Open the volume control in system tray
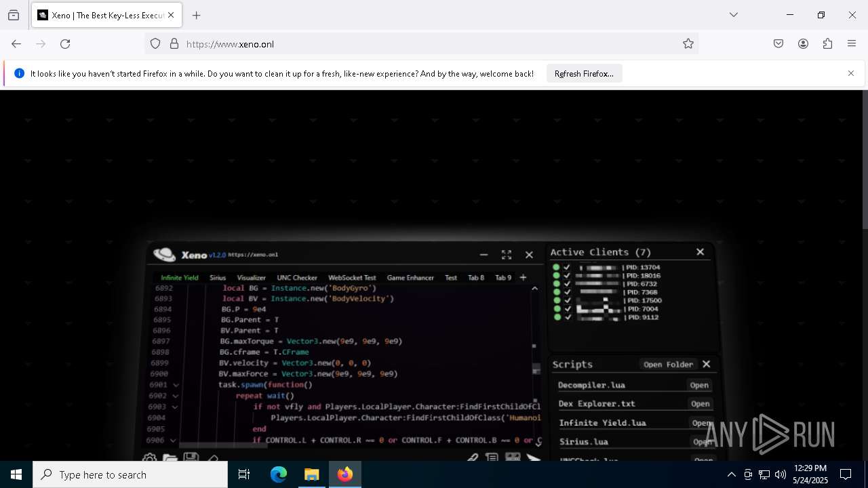 (781, 474)
